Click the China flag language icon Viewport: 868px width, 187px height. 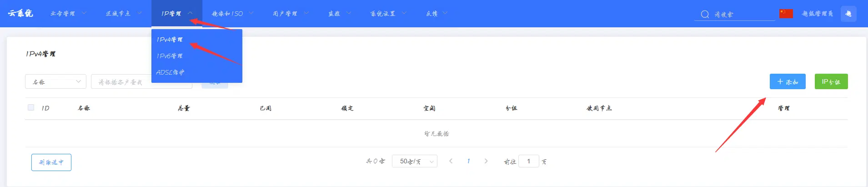786,14
